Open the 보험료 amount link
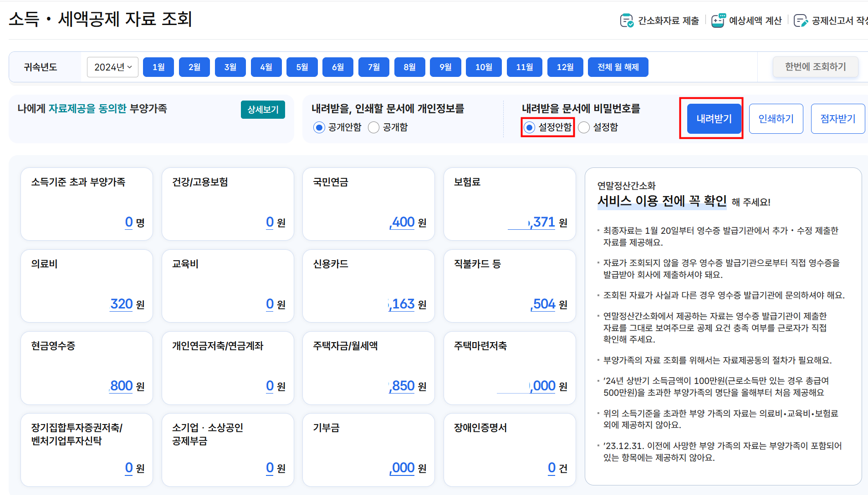This screenshot has height=495, width=868. 531,222
